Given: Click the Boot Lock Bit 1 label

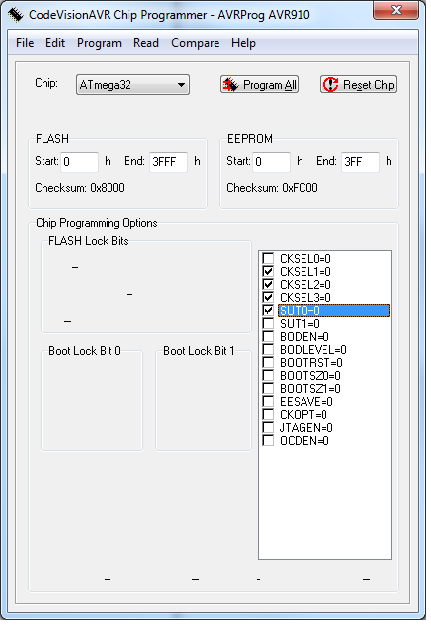Looking at the screenshot, I should coord(199,351).
